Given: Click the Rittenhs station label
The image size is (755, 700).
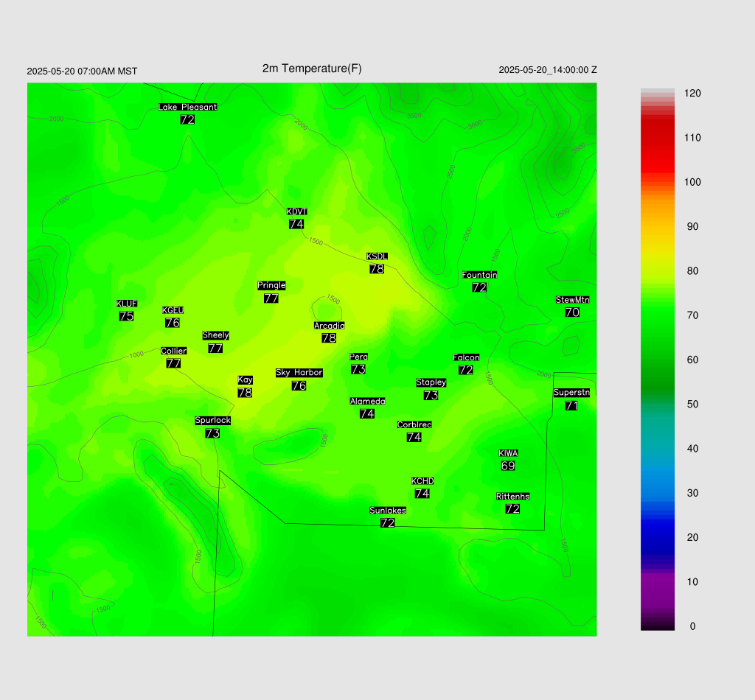Looking at the screenshot, I should coord(513,497).
